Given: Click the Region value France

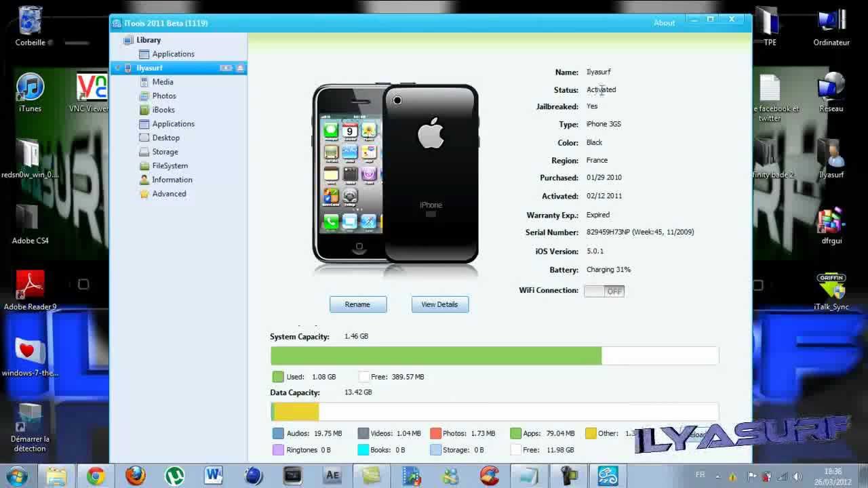Looking at the screenshot, I should pyautogui.click(x=597, y=161).
